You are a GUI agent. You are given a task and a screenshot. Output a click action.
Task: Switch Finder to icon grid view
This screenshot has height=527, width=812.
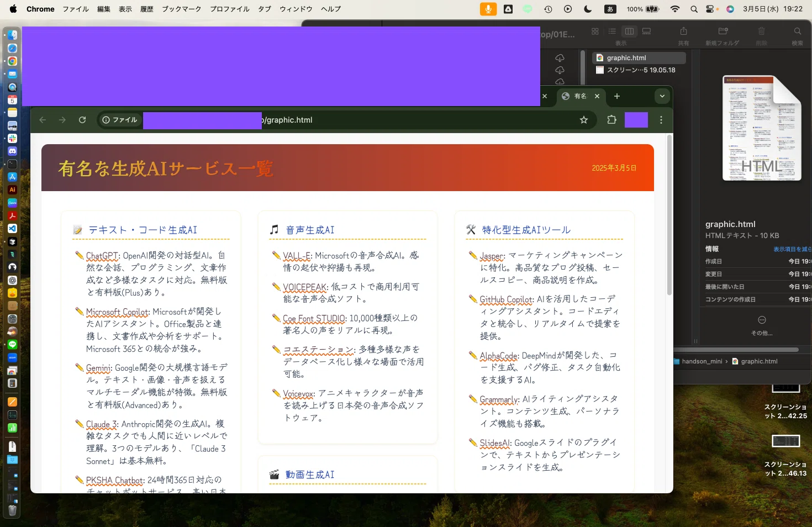pyautogui.click(x=595, y=31)
